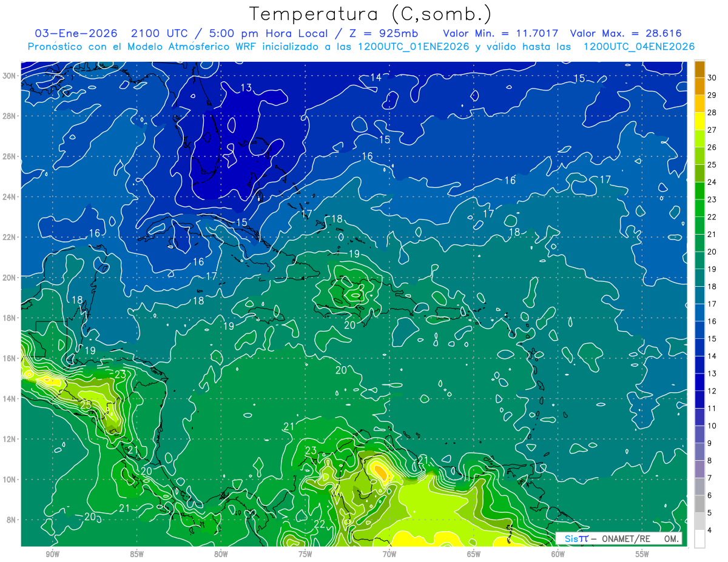Viewport: 728px width, 562px height.
Task: Click the bright green swatch between 22 and 23
Action: coord(699,208)
